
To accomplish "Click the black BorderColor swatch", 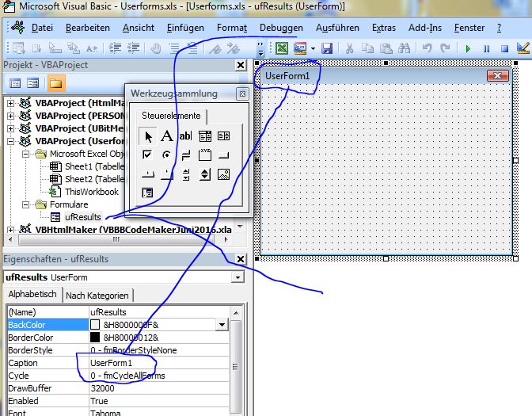I will 95,338.
